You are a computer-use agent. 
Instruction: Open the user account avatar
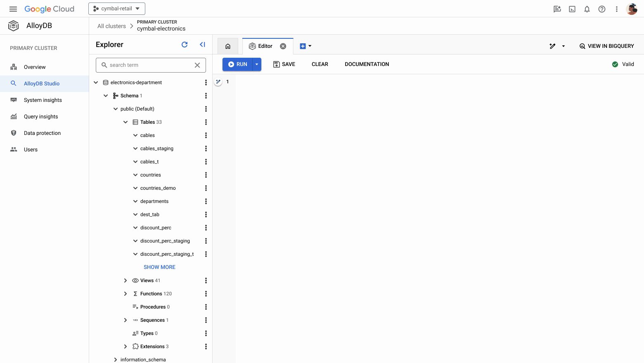[x=632, y=9]
